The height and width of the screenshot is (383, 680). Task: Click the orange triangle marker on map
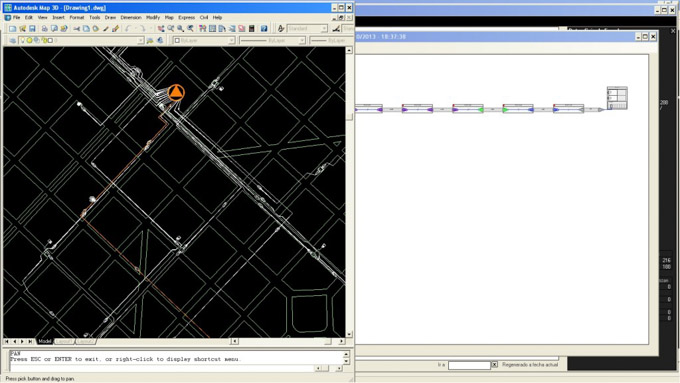[x=176, y=92]
